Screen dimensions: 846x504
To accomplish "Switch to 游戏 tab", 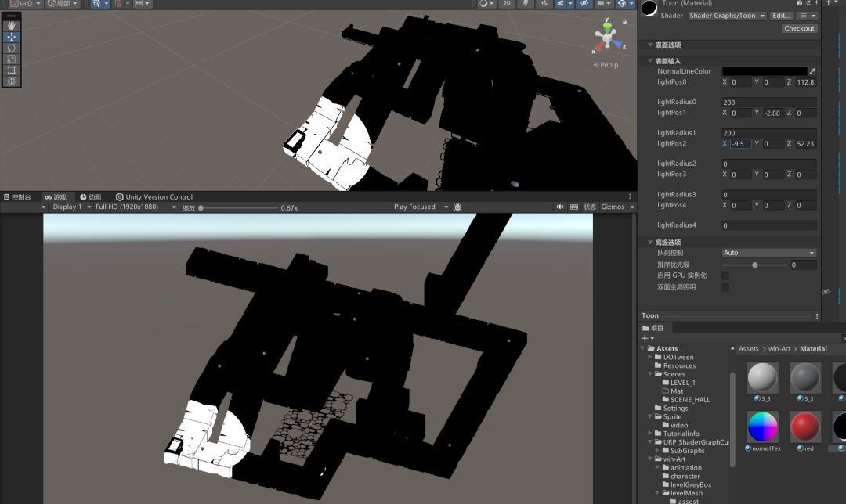I will 56,197.
